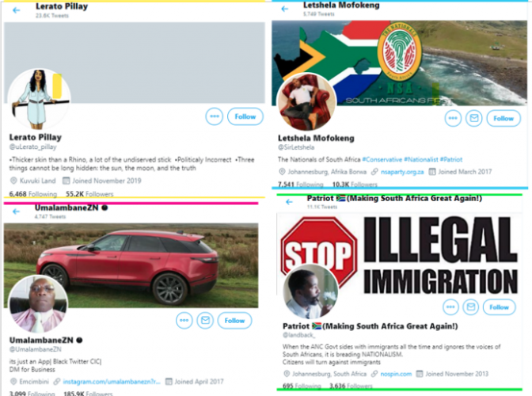The image size is (532, 396).
Task: Send UmalambaneZN a direct message
Action: (x=205, y=320)
